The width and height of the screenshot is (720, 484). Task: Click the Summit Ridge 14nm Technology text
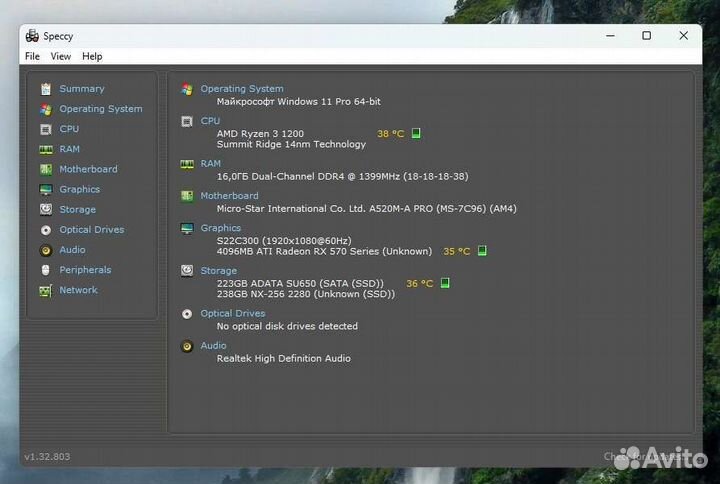(291, 144)
